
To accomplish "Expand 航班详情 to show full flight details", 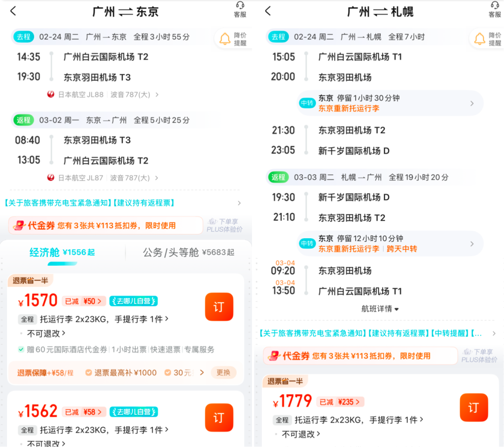I will (379, 308).
